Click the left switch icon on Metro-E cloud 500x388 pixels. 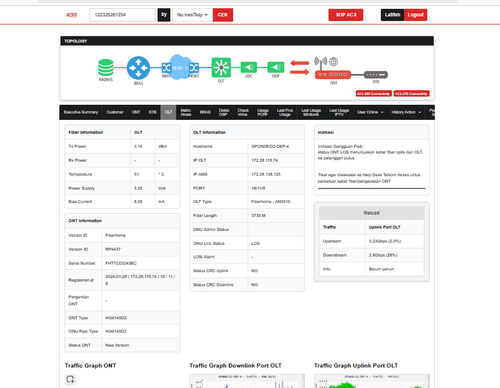click(166, 68)
